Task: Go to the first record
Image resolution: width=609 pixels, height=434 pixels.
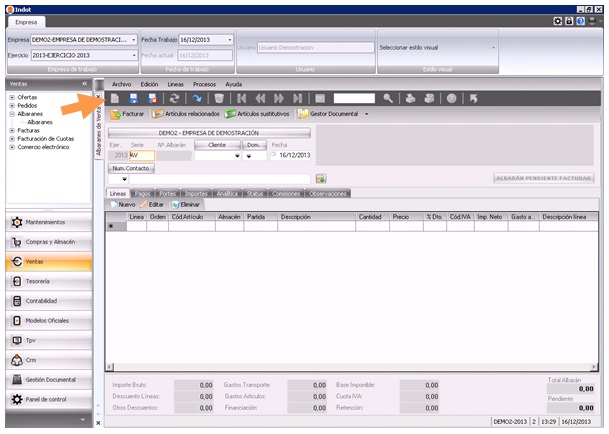Action: click(x=239, y=99)
